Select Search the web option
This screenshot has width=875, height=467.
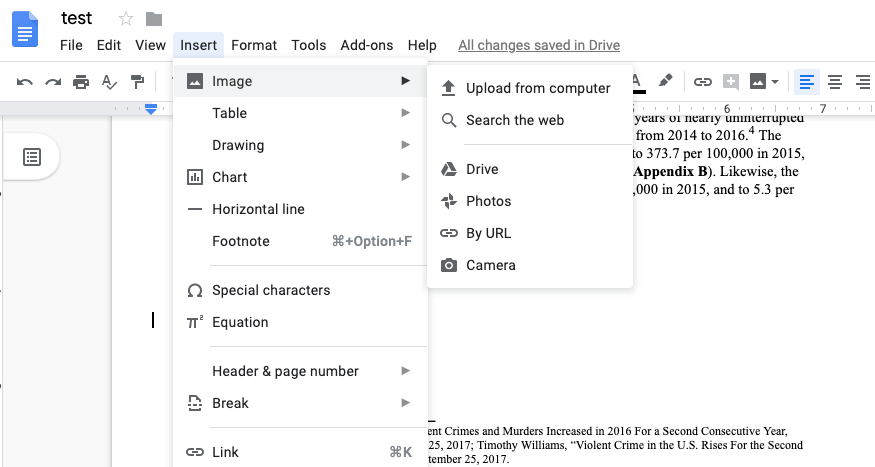(x=515, y=120)
